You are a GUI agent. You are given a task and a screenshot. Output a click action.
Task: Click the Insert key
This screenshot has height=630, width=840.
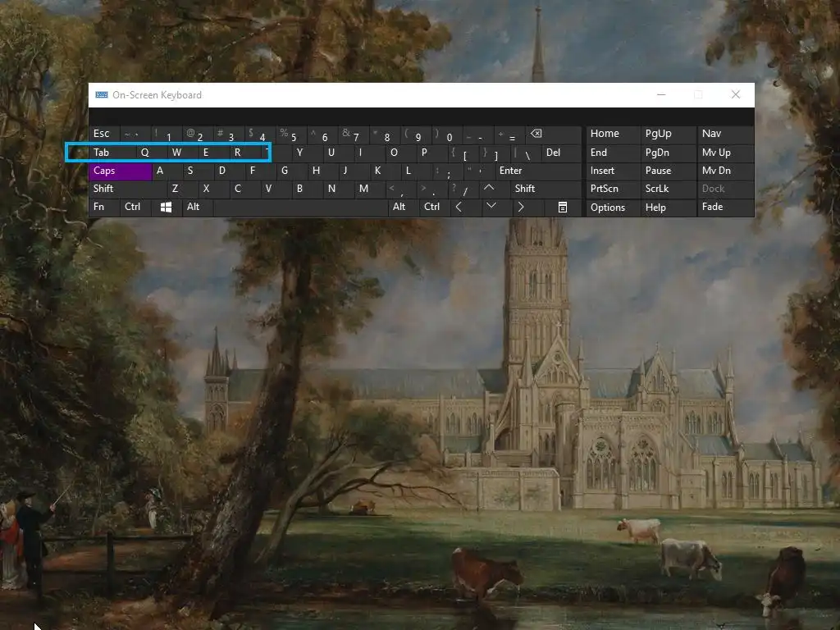(x=613, y=171)
